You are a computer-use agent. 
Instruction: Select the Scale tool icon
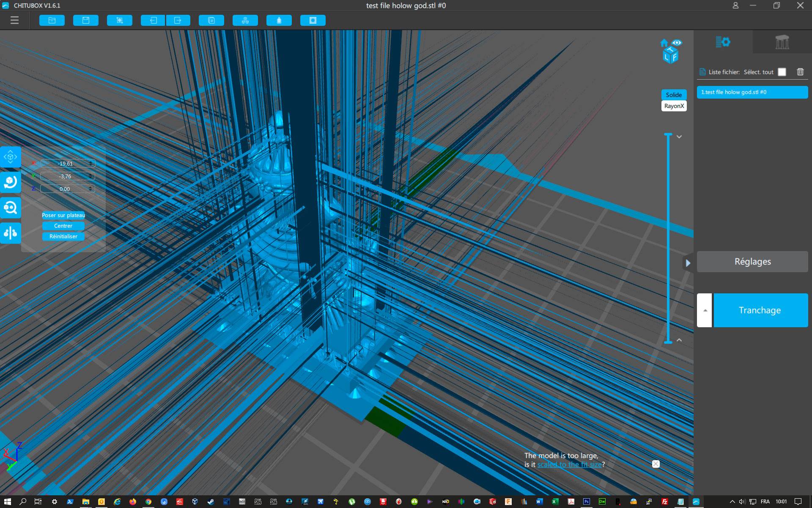tap(10, 207)
